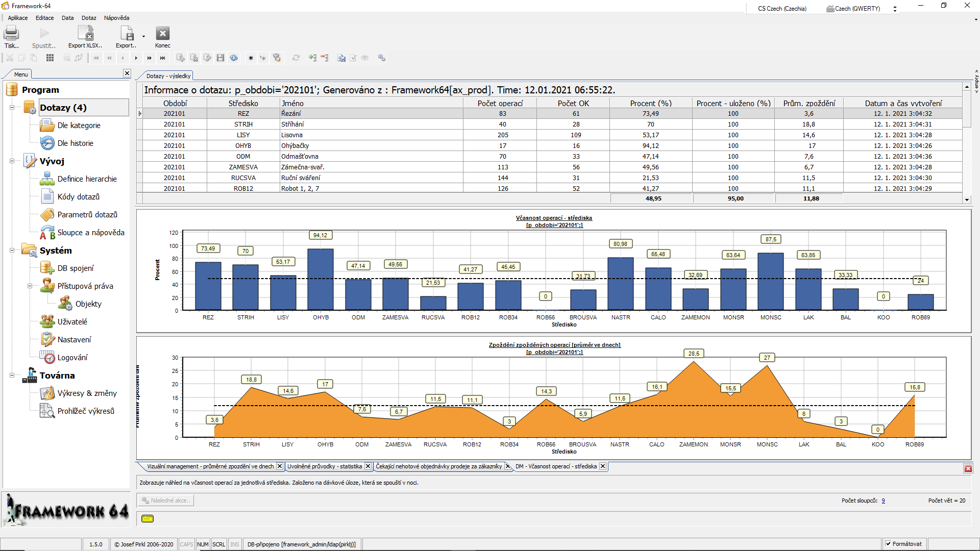
Task: Open CS Czech language indicator
Action: tap(782, 9)
